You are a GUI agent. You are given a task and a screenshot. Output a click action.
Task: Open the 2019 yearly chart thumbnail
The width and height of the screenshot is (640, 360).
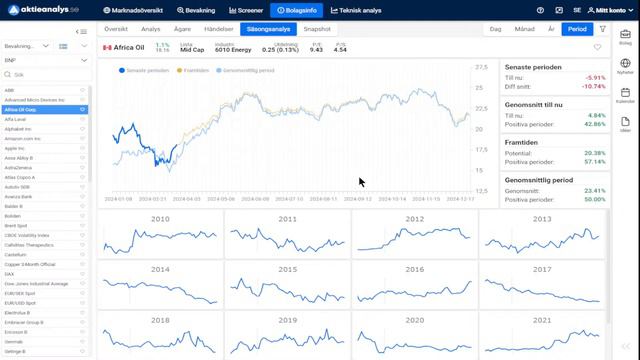pyautogui.click(x=287, y=336)
